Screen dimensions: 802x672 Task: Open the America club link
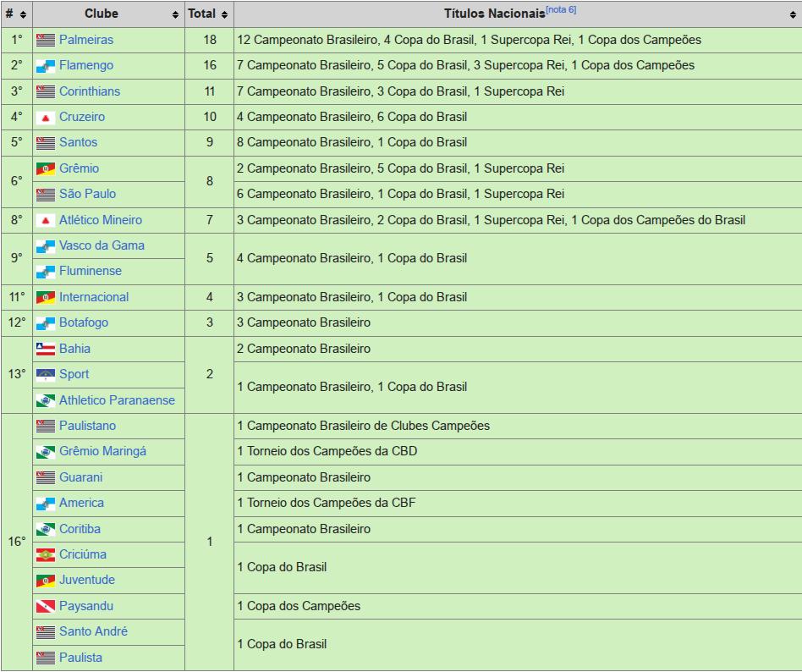coord(81,503)
